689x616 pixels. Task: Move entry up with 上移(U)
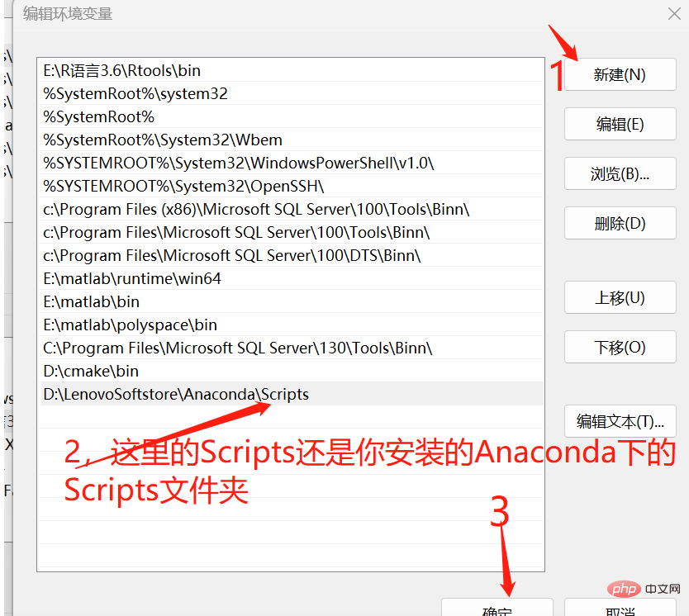tap(620, 298)
